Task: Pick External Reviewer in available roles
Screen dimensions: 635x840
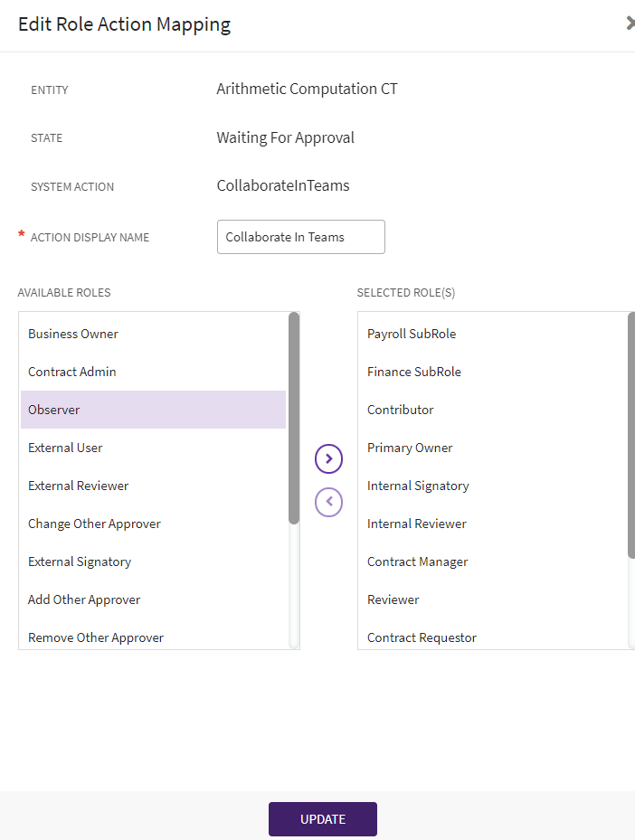Action: pos(79,486)
